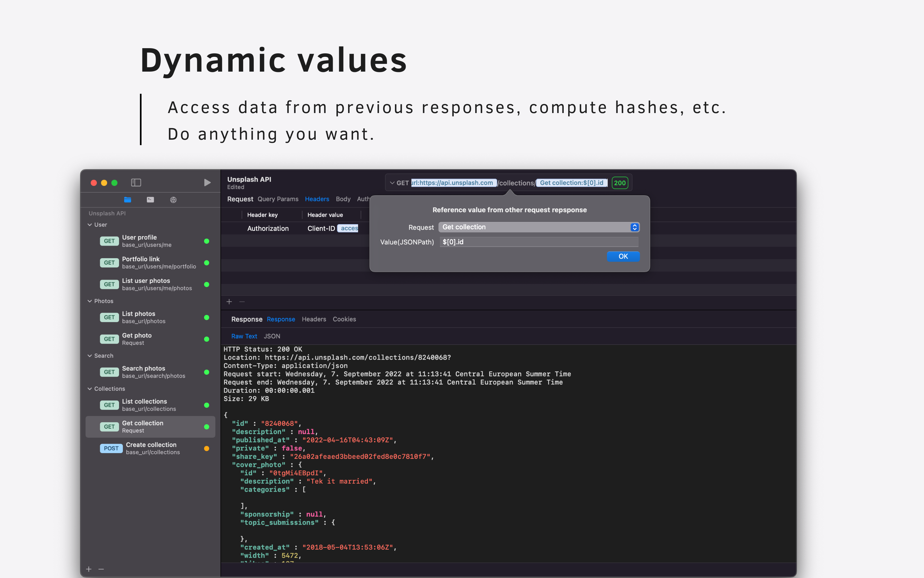Collapse the Search group
The image size is (924, 578).
tap(90, 356)
